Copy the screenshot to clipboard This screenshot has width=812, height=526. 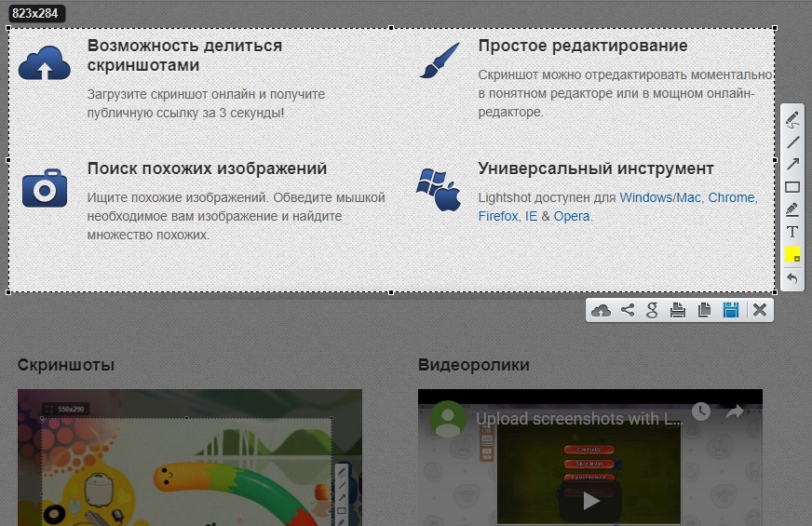[704, 310]
